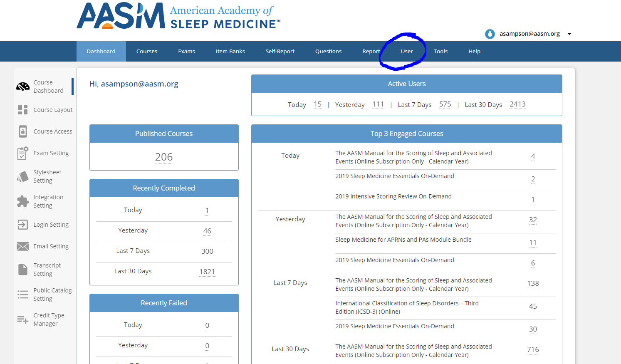Click 'Sleep Medicine for APRNs and PAs Module Bundle'
The width and height of the screenshot is (621, 364).
[x=403, y=240]
